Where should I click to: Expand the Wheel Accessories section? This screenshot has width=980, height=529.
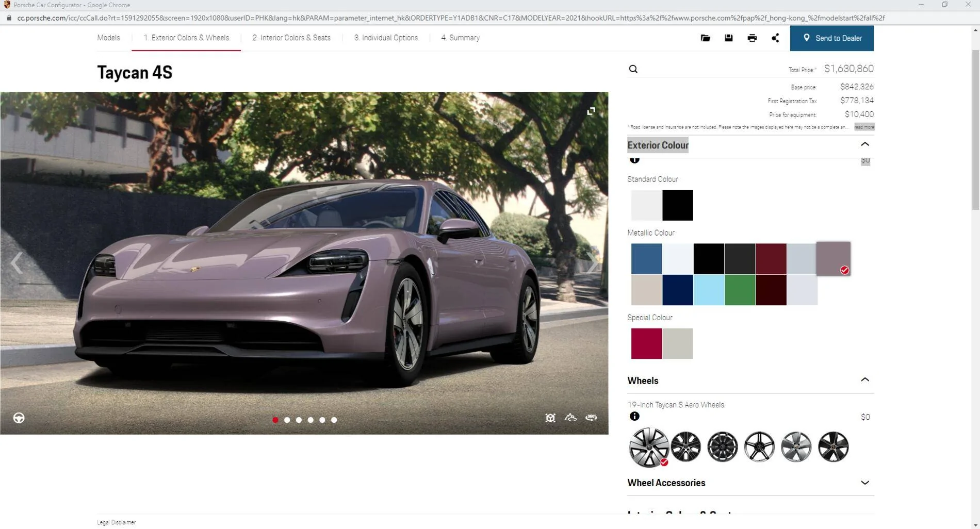tap(864, 483)
